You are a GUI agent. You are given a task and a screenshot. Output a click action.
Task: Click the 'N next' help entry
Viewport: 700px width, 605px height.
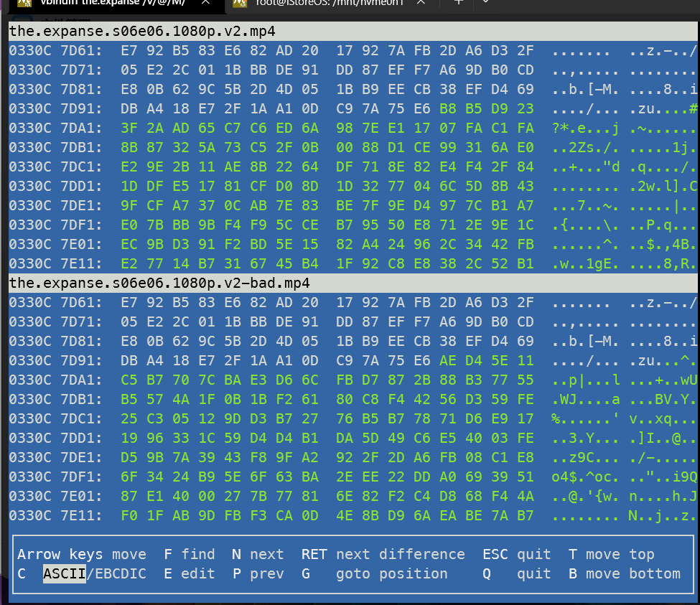click(x=258, y=554)
